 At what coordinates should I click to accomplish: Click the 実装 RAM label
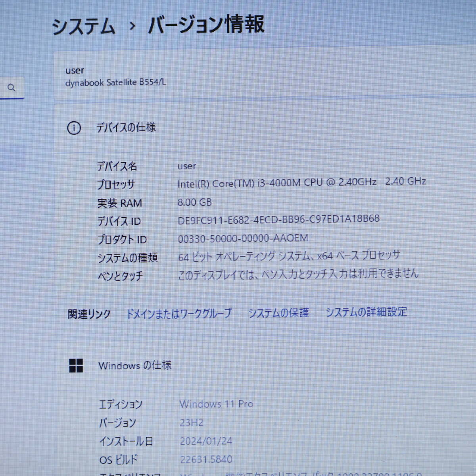click(x=120, y=203)
